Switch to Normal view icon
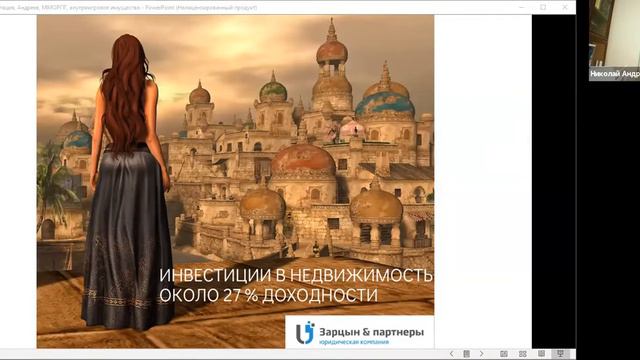640x360 pixels. pos(504,353)
